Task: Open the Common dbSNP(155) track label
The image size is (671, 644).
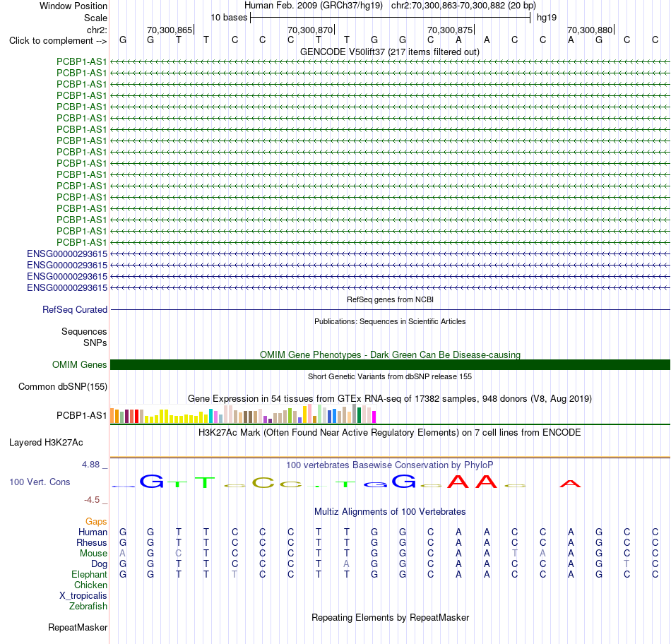Action: click(62, 386)
